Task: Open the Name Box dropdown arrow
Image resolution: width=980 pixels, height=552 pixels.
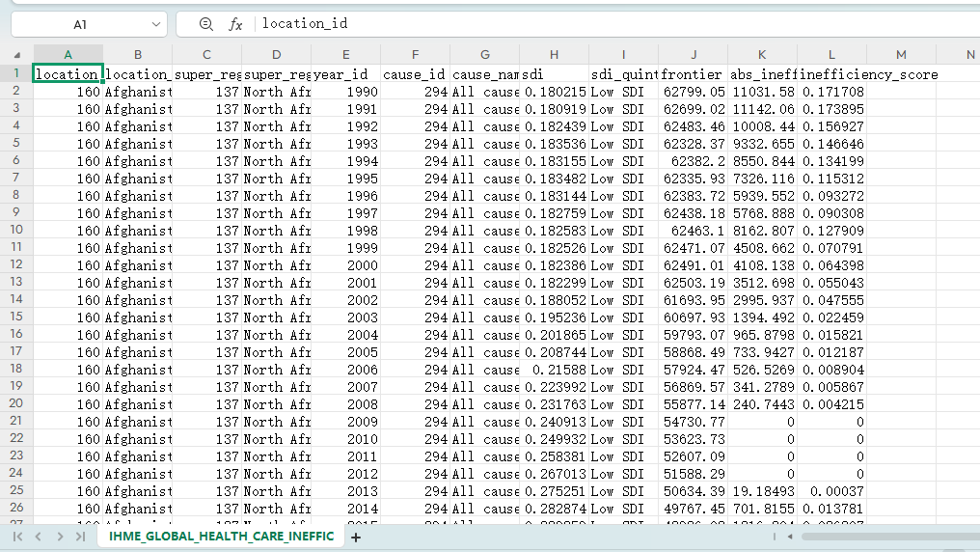Action: coord(155,24)
